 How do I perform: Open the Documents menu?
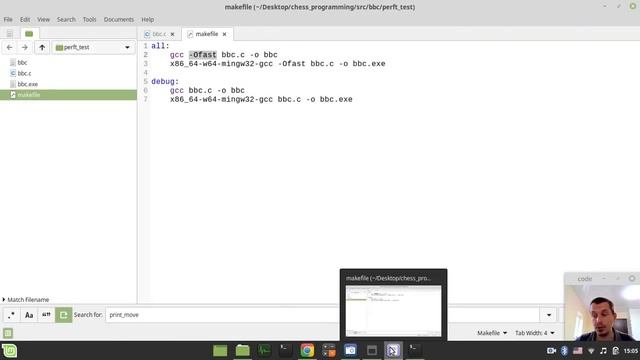[118, 20]
